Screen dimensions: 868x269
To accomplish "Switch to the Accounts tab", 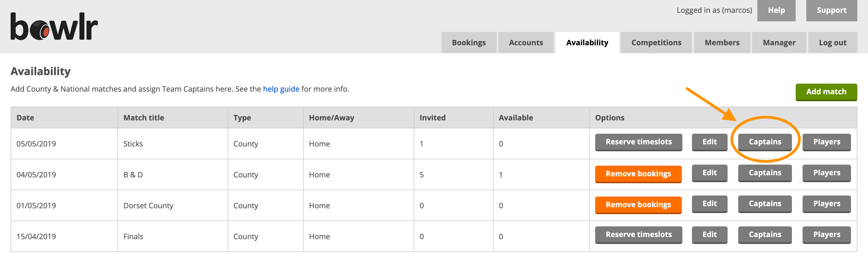I will [x=526, y=43].
